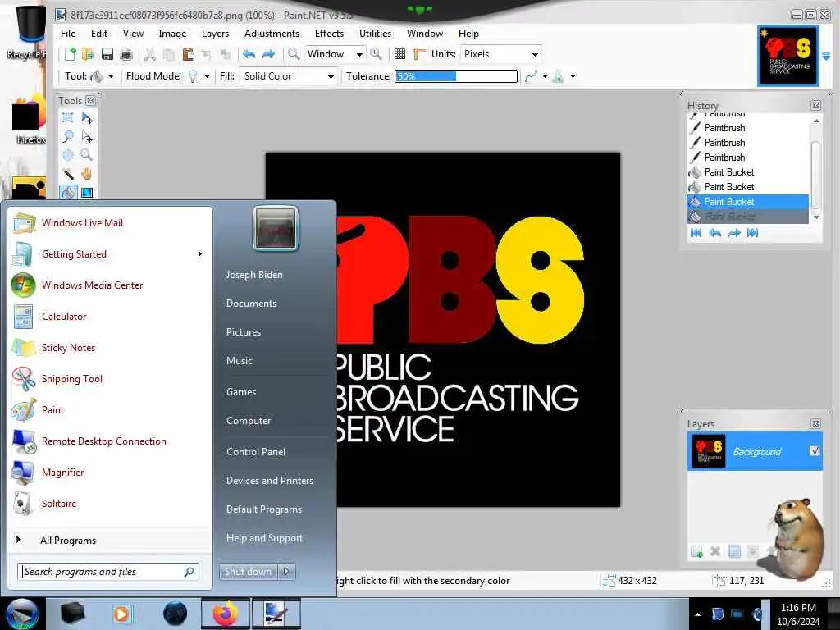Select the Lasso Select tool
Image resolution: width=840 pixels, height=630 pixels.
point(67,137)
